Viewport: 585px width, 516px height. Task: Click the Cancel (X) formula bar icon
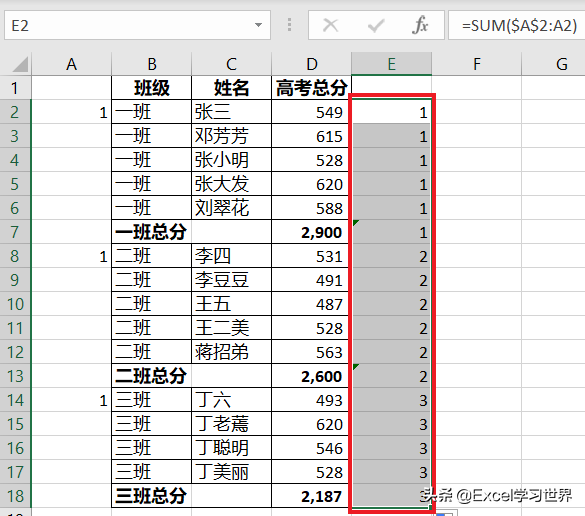330,26
